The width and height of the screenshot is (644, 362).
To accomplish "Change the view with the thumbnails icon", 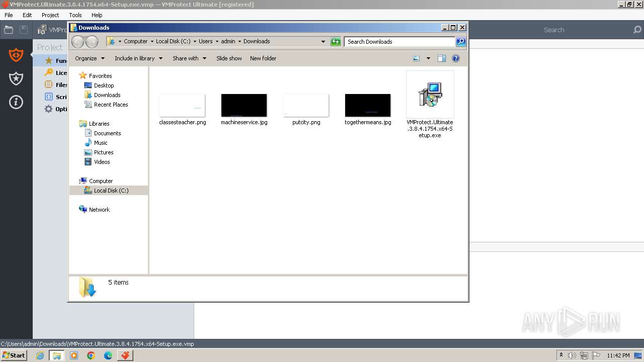I will 416,58.
